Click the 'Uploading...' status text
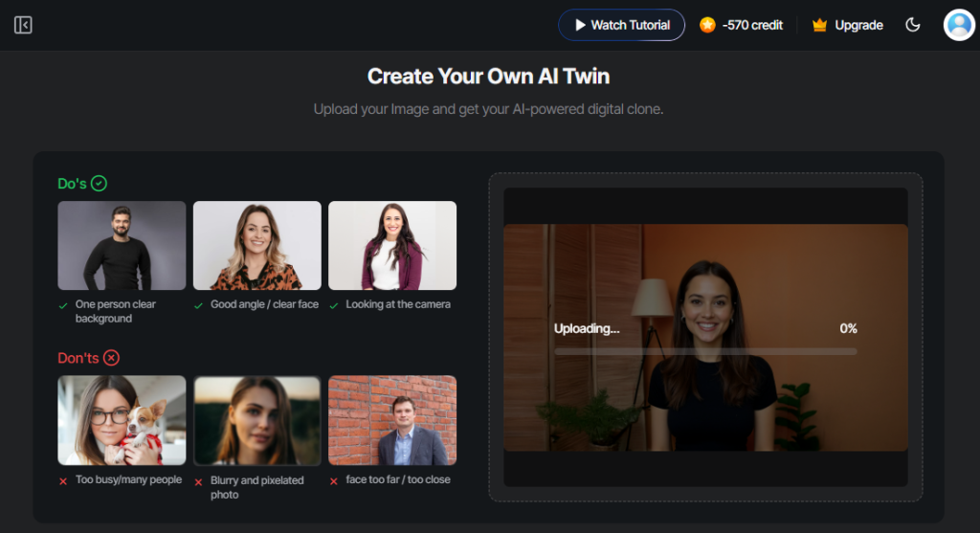The height and width of the screenshot is (533, 980). click(587, 328)
